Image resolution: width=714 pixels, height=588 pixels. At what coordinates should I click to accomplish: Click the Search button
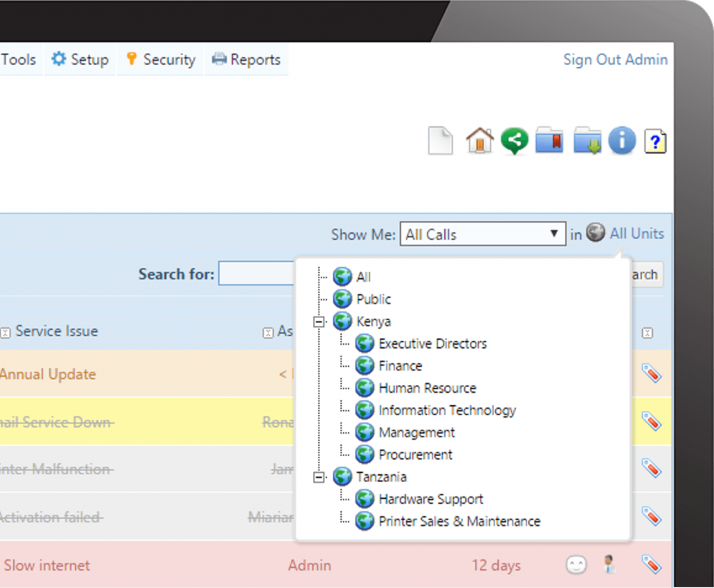coord(646,274)
